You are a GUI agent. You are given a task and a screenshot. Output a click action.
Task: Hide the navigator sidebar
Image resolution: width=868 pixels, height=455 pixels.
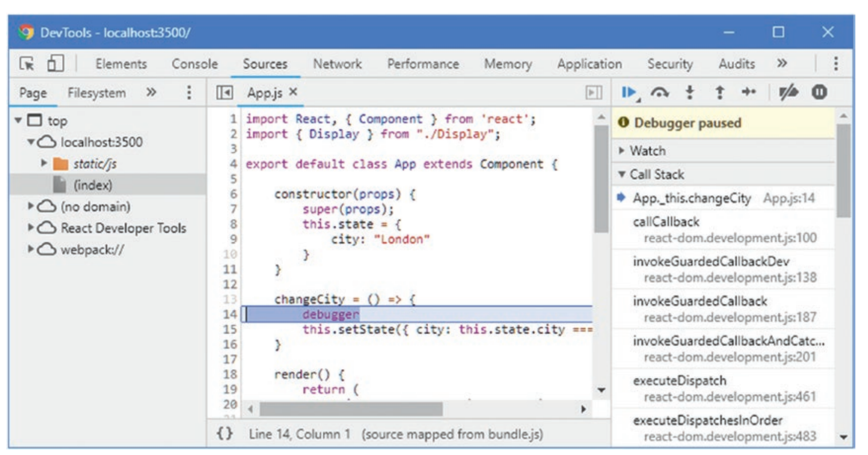pos(224,93)
